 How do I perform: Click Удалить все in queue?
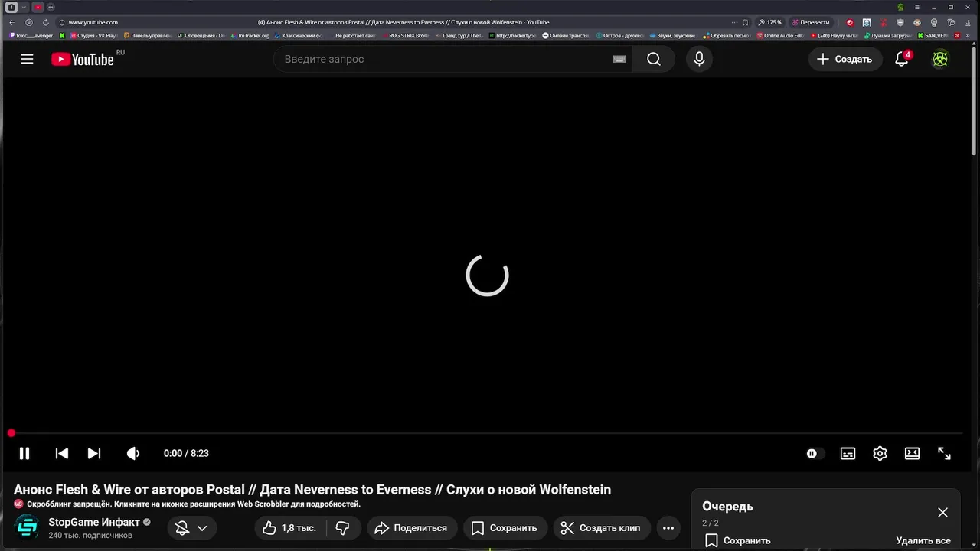point(923,540)
